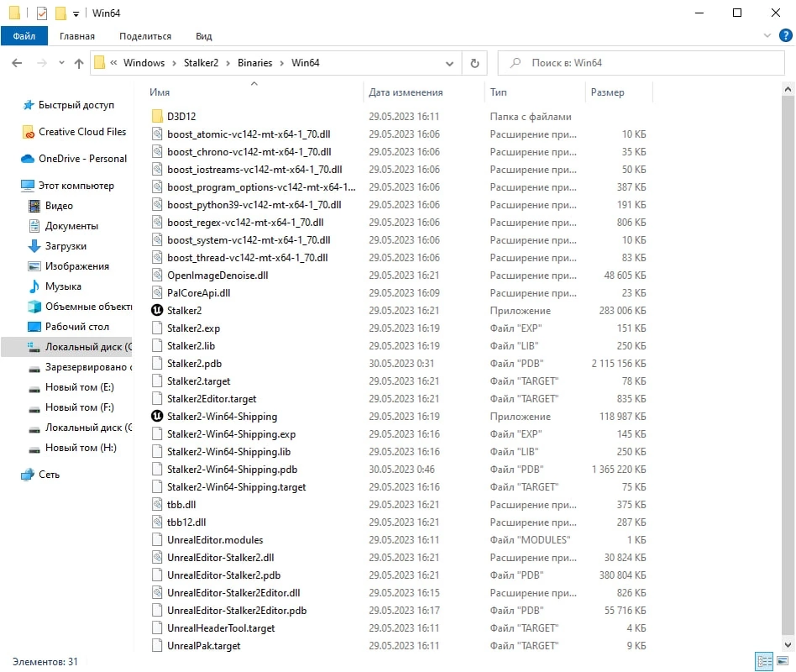The height and width of the screenshot is (672, 796).
Task: Select the Stalker2.pdb file icon
Action: pyautogui.click(x=157, y=364)
